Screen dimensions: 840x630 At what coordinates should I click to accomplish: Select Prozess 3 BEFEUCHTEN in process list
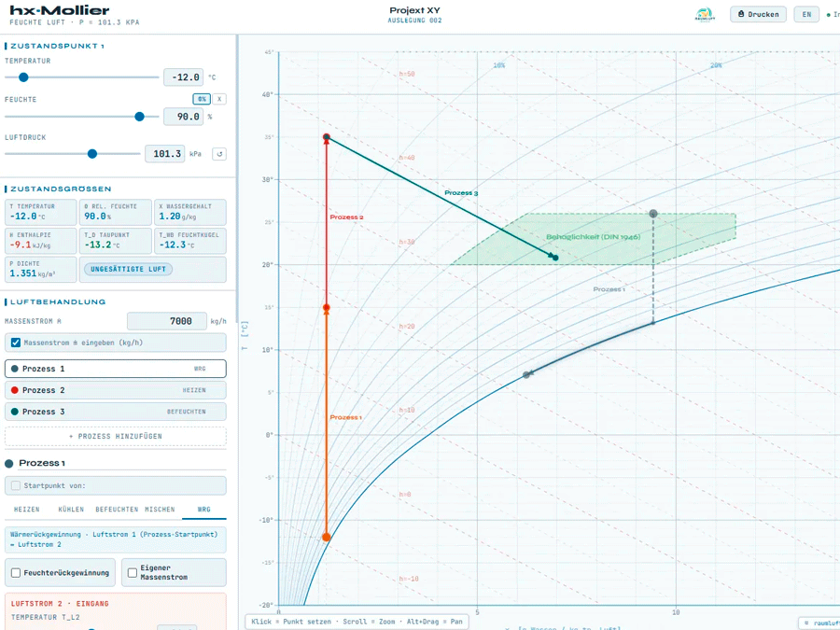[116, 412]
